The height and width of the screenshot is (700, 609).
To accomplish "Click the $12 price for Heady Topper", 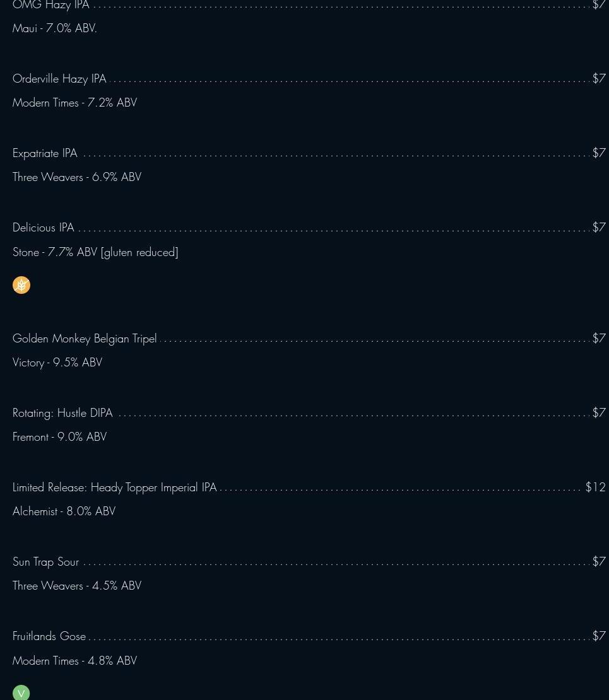I will [596, 487].
